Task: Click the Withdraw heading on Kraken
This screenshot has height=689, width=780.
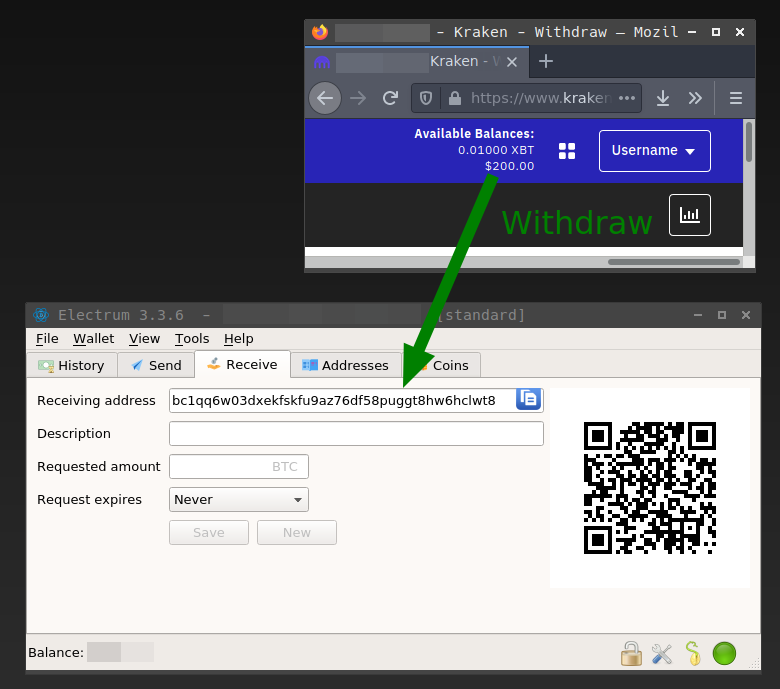Action: [577, 222]
